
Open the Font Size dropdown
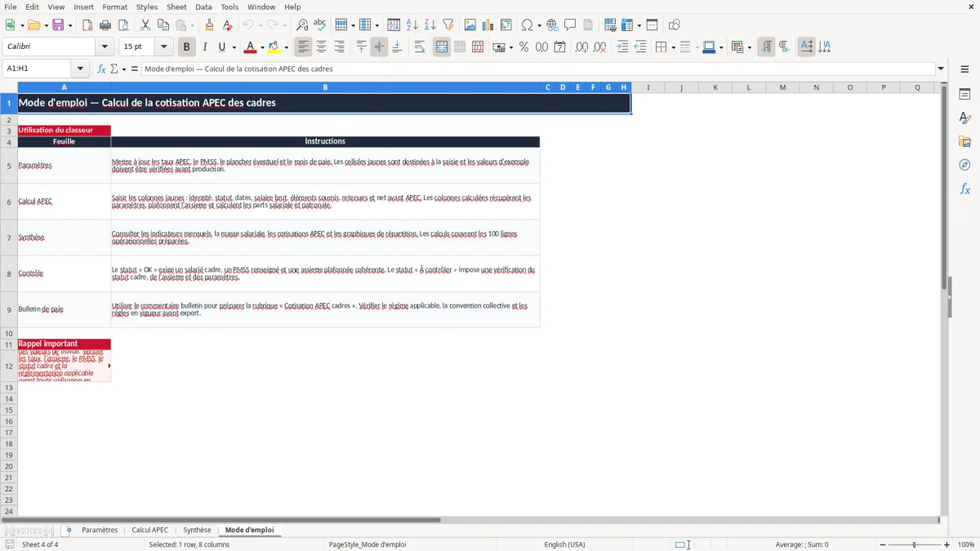point(163,47)
